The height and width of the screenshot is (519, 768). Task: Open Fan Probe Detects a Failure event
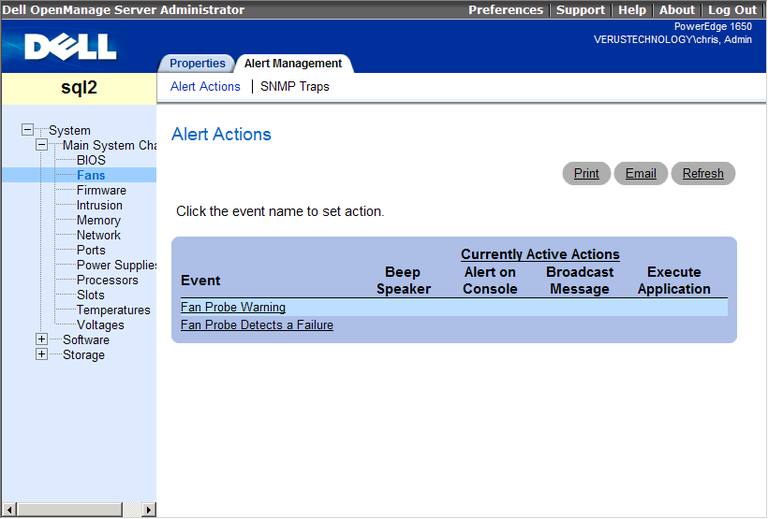(x=257, y=325)
